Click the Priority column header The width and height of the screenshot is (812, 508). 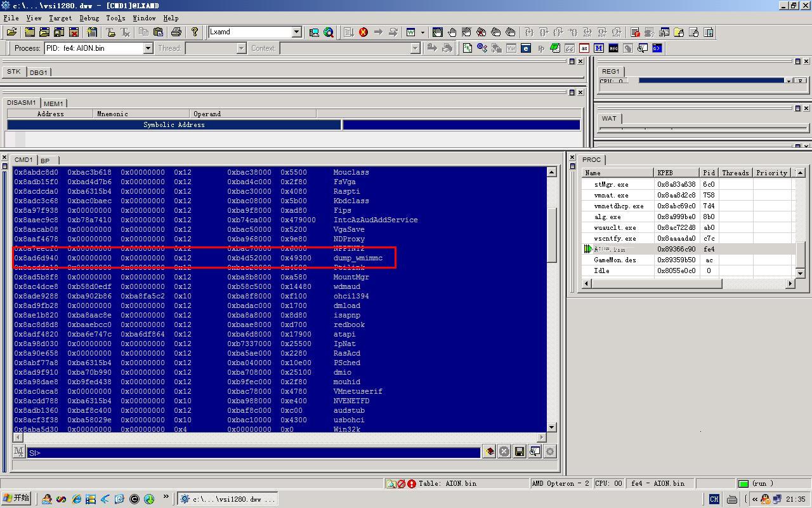click(x=771, y=173)
